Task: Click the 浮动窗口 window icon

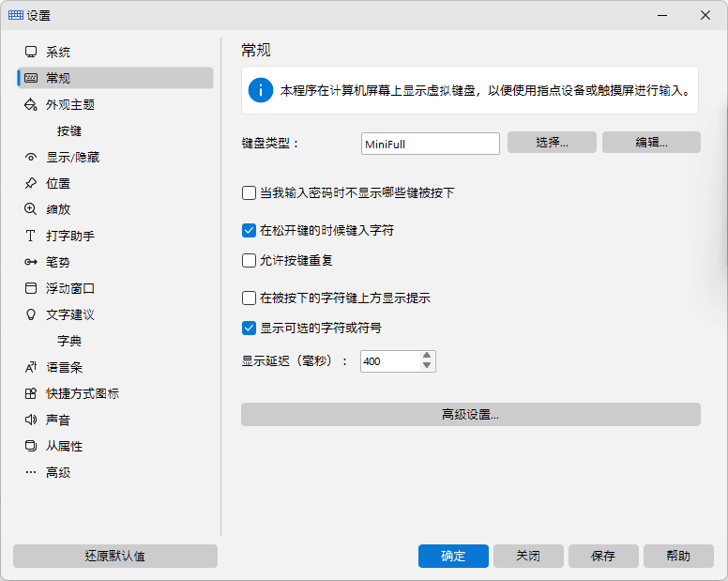Action: (x=31, y=288)
